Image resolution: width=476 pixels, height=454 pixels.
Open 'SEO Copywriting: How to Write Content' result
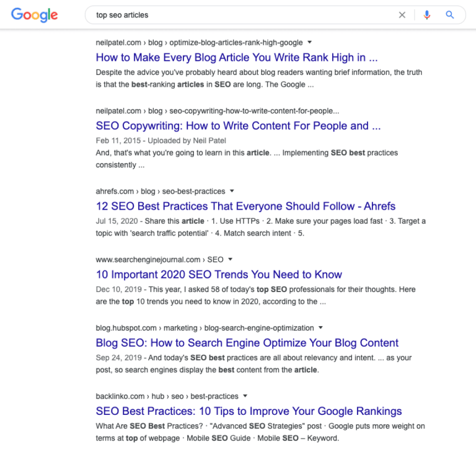click(x=238, y=126)
